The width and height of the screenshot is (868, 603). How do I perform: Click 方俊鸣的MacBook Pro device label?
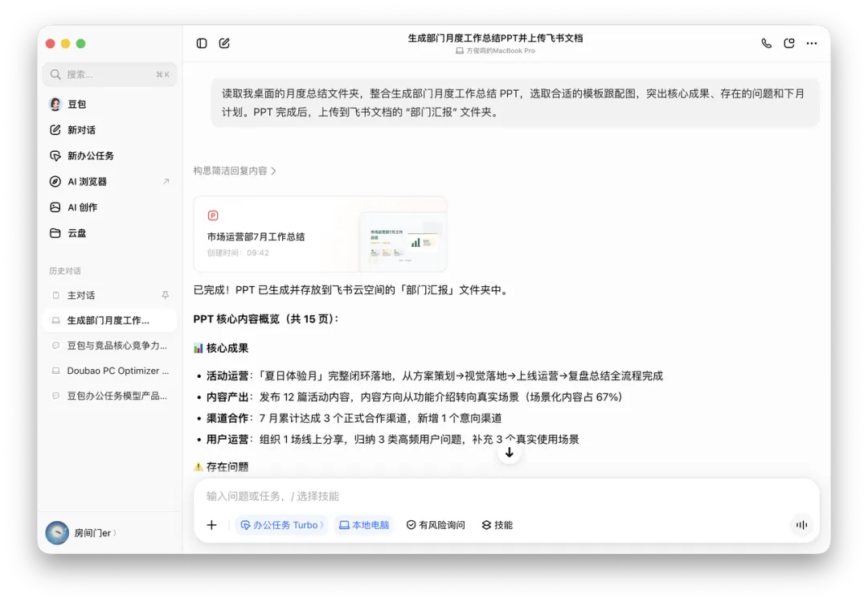pos(495,51)
